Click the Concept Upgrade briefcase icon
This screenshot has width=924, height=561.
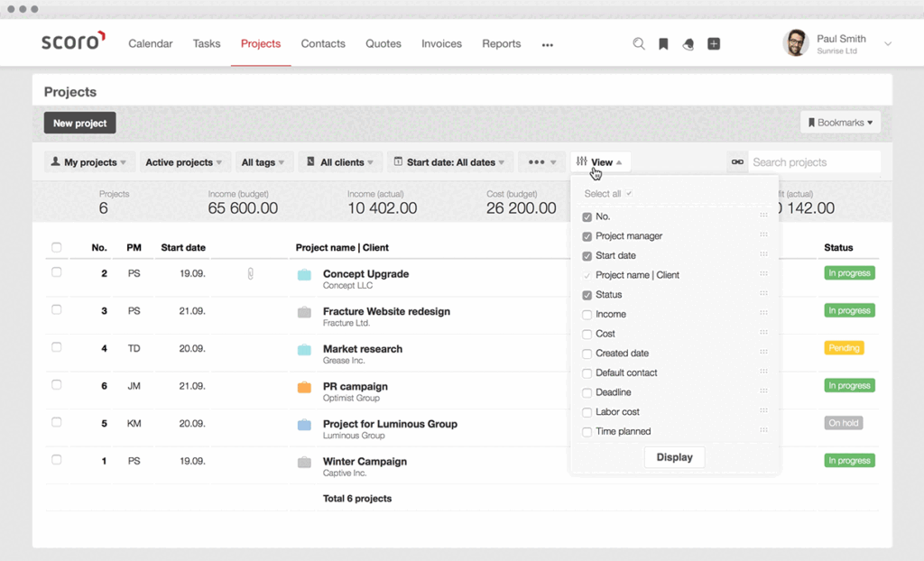(x=304, y=274)
